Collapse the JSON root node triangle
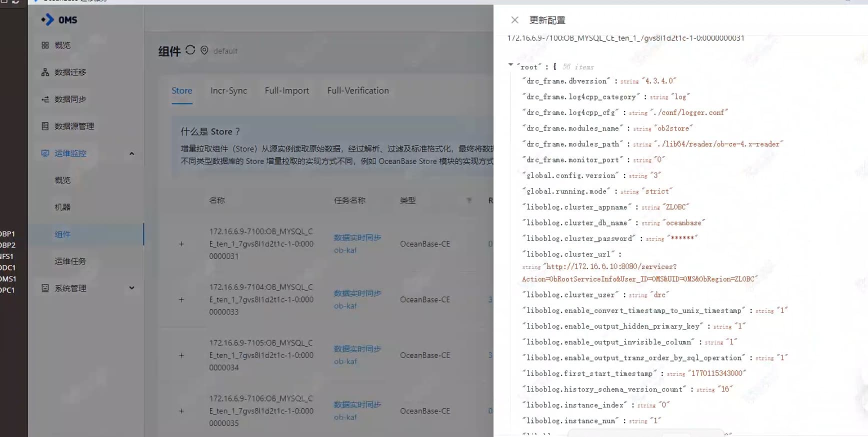The image size is (868, 437). click(510, 64)
